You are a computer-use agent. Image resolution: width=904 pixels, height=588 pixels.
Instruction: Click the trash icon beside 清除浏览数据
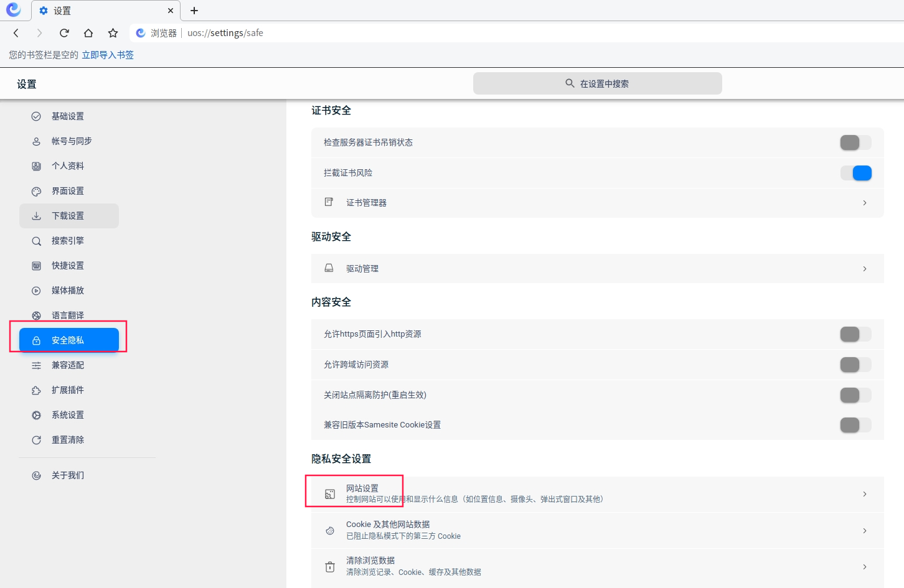point(330,567)
